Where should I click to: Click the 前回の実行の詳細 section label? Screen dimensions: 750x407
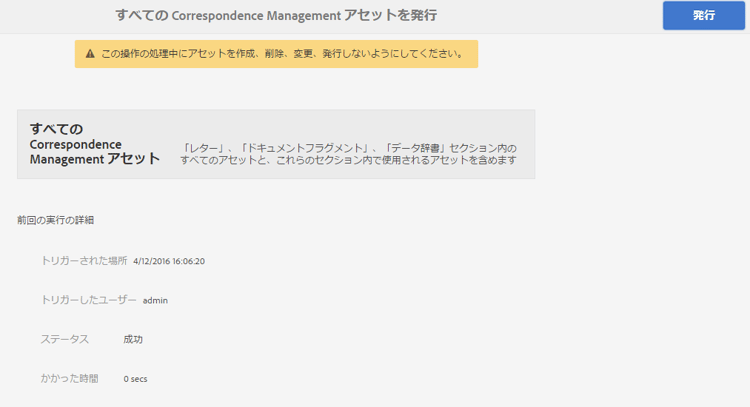[x=55, y=220]
